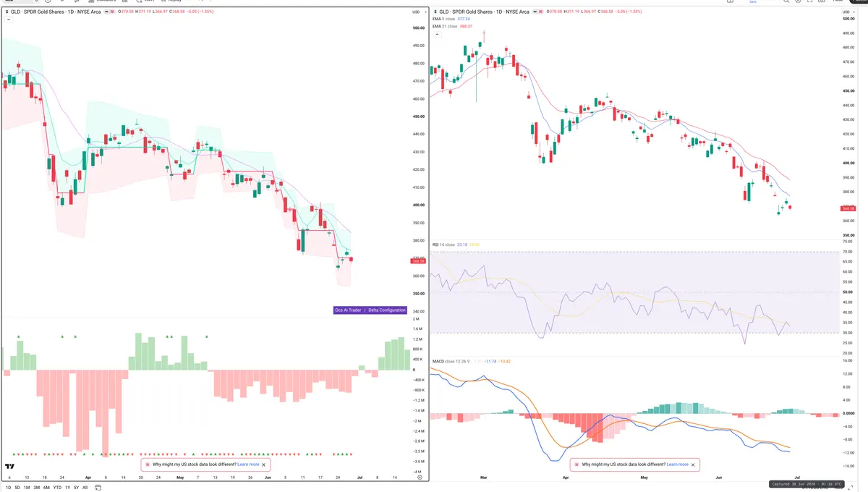Image resolution: width=868 pixels, height=492 pixels.
Task: Open left chart axis settings gear
Action: 420,478
